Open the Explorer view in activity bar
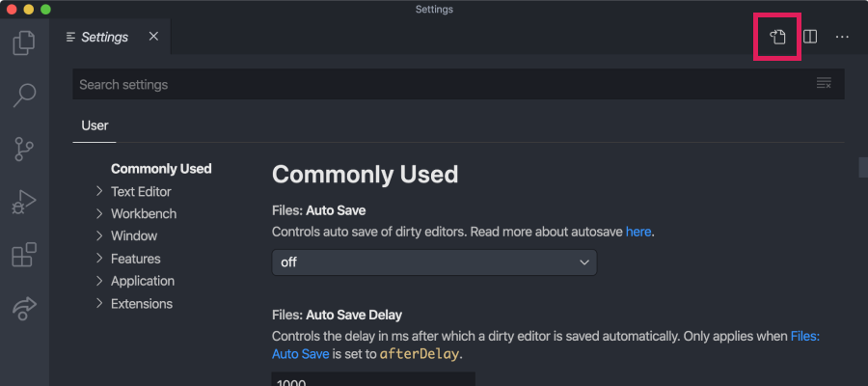The image size is (868, 386). pyautogui.click(x=24, y=42)
